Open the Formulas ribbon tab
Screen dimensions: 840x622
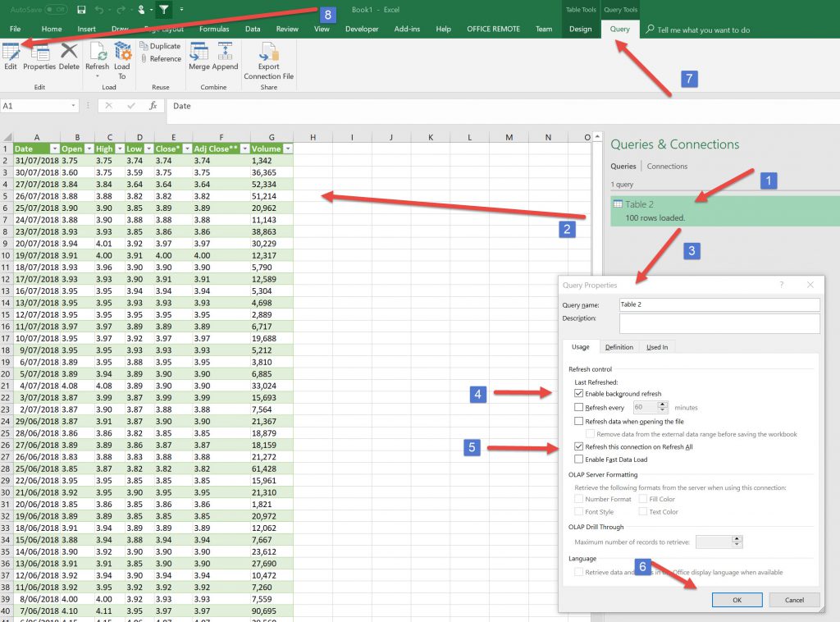pos(214,29)
